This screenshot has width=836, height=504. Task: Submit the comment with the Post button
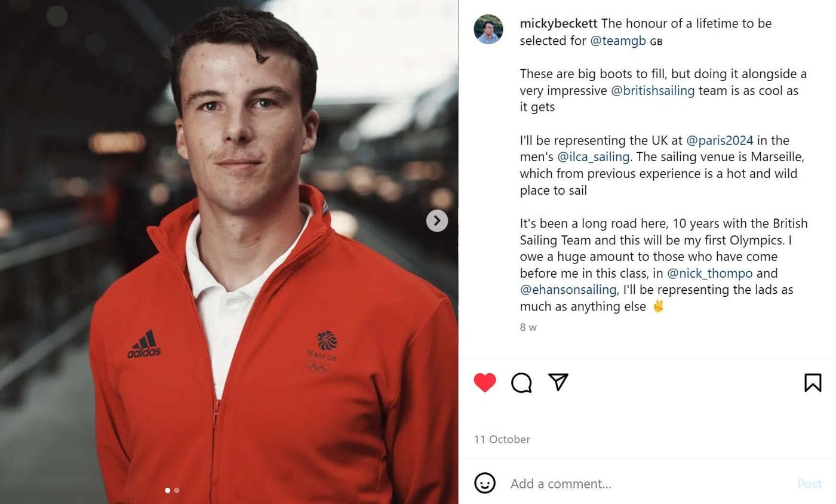click(810, 484)
